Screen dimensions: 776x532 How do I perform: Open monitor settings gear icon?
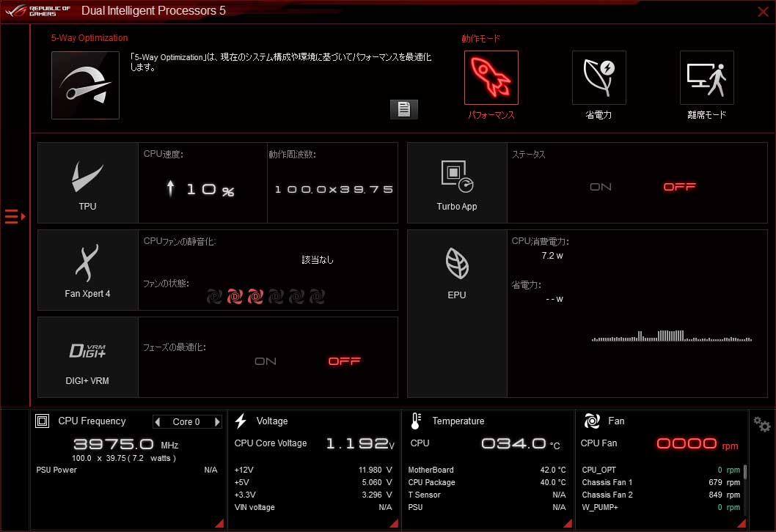point(761,424)
